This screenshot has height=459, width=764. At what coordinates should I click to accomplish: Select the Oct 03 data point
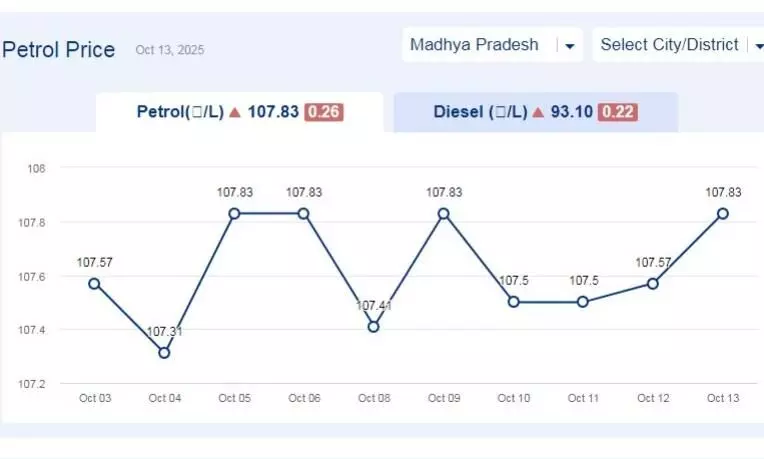pos(94,283)
